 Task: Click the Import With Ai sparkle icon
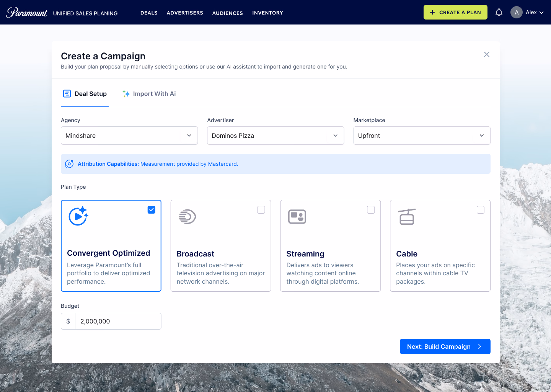click(126, 93)
